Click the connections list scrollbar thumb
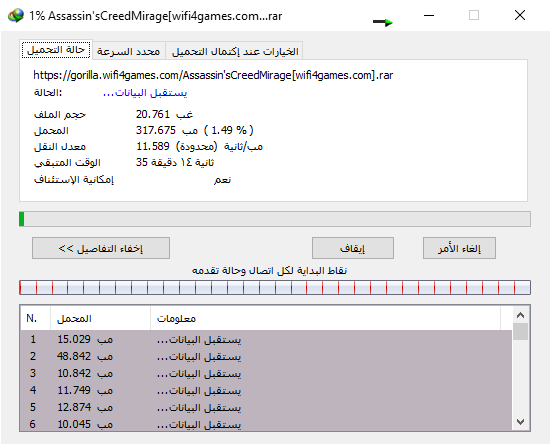The height and width of the screenshot is (445, 551). 520,331
